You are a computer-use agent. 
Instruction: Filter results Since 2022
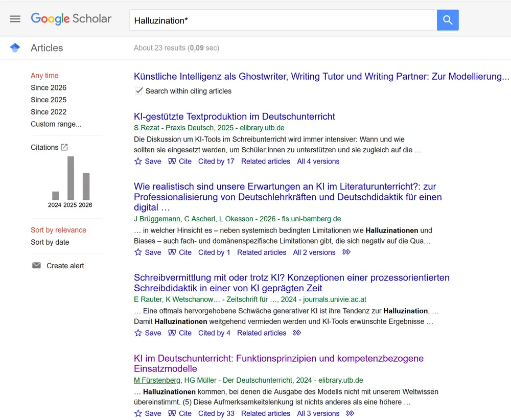49,112
